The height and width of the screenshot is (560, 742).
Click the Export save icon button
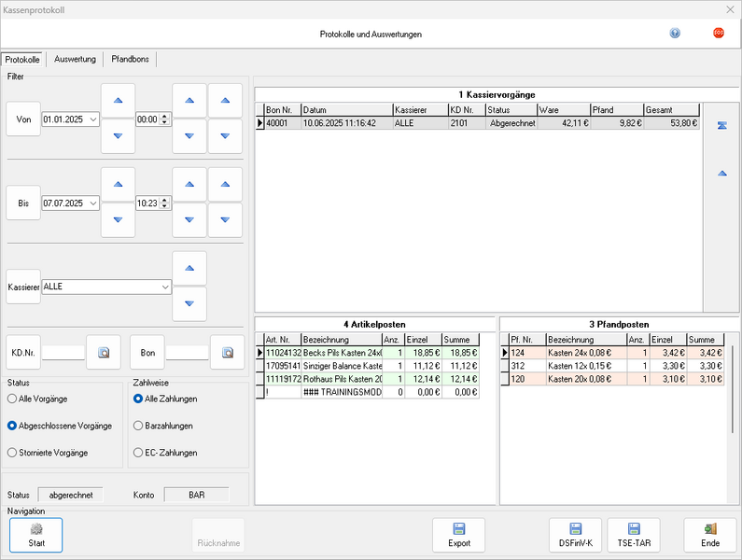coord(458,535)
